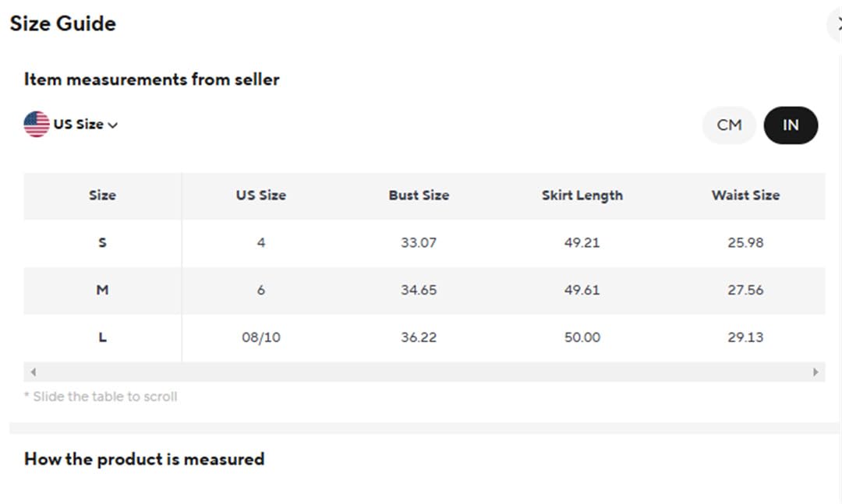Click the Bust Size column header
This screenshot has height=504, width=842.
coord(419,196)
